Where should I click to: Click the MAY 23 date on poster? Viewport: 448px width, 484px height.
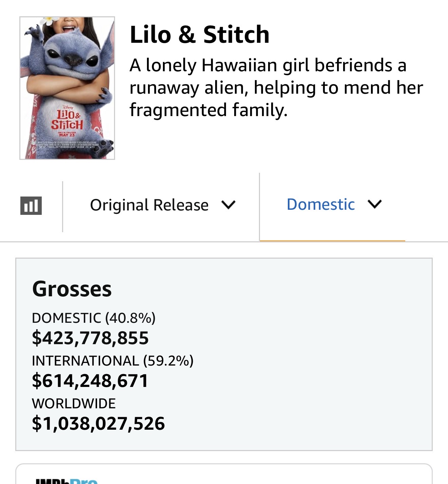point(67,135)
